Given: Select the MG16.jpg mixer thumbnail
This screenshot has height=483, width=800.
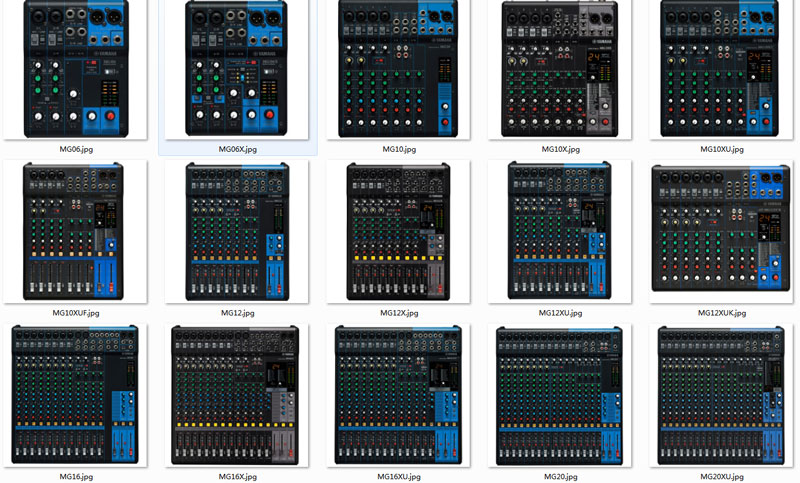Looking at the screenshot, I should 76,394.
